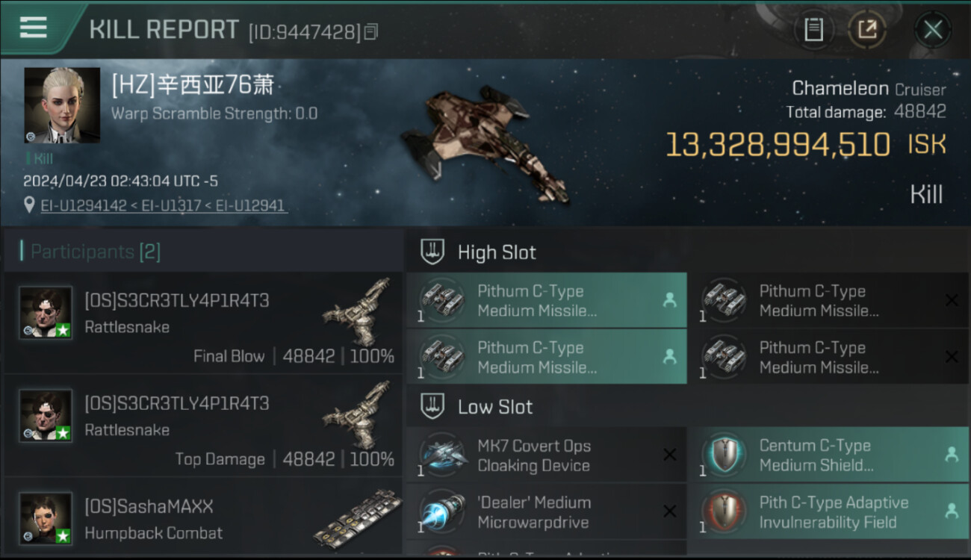Click the Chameleon ship image

(x=485, y=142)
